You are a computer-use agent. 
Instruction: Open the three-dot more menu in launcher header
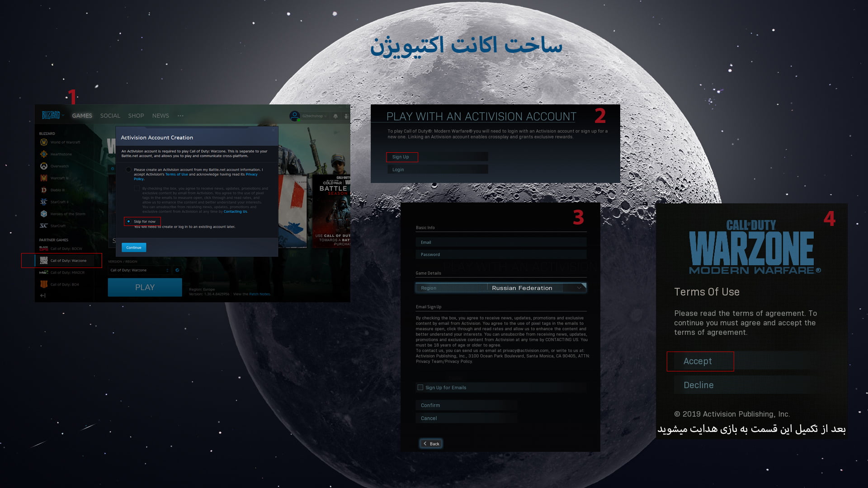click(x=180, y=116)
